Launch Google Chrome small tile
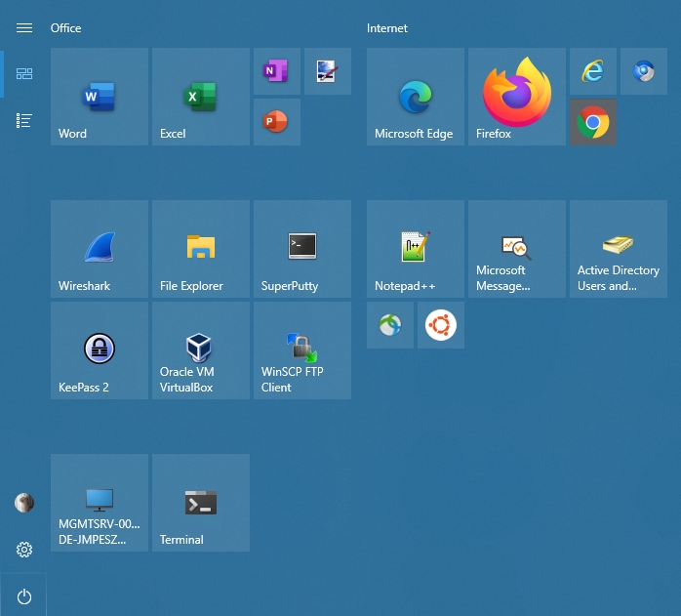The width and height of the screenshot is (681, 616). (592, 122)
